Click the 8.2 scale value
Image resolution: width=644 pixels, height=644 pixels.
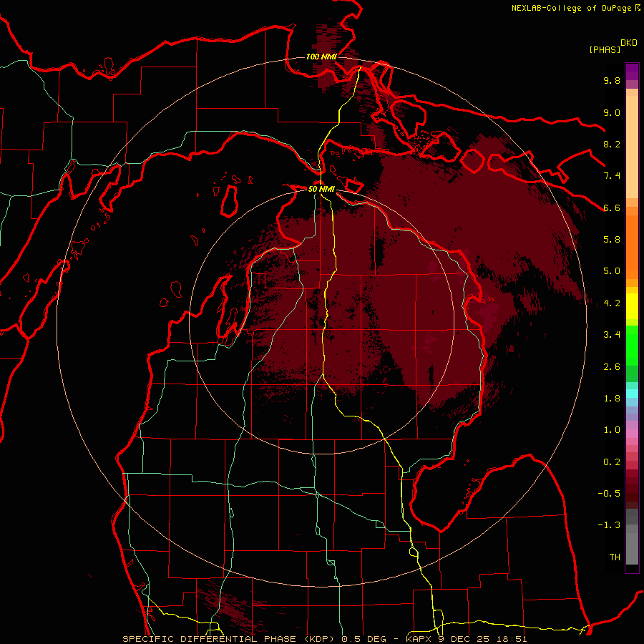(x=612, y=144)
